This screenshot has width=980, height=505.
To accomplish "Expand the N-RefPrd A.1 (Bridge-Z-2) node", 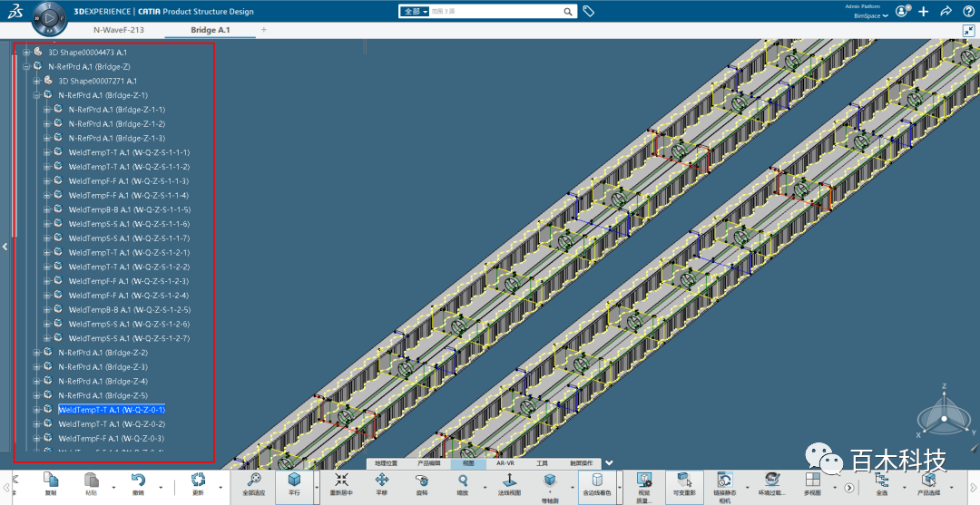I will pyautogui.click(x=37, y=353).
